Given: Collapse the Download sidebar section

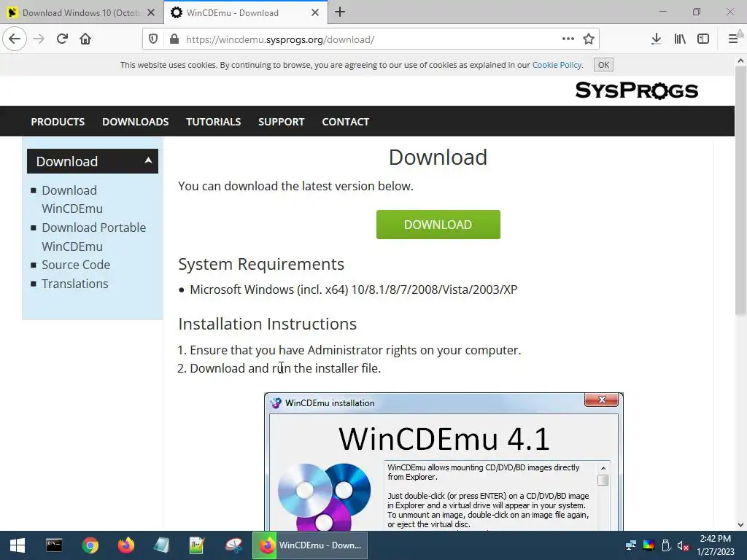Looking at the screenshot, I should click(93, 161).
